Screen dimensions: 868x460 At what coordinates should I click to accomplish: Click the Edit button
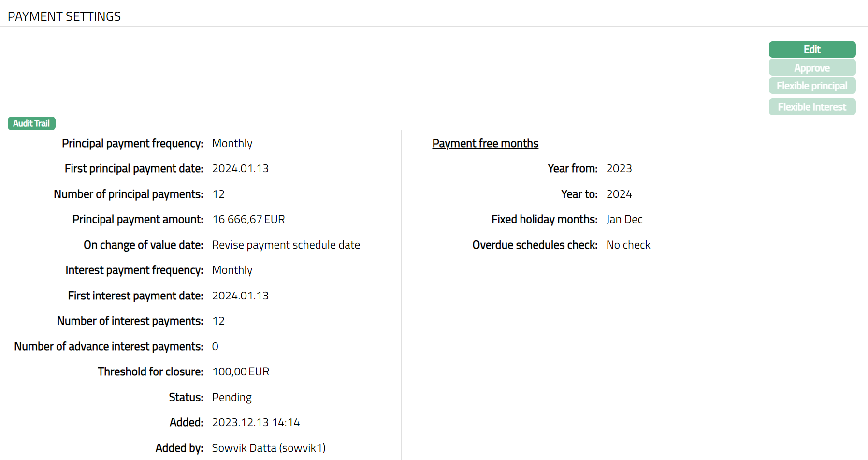click(812, 49)
